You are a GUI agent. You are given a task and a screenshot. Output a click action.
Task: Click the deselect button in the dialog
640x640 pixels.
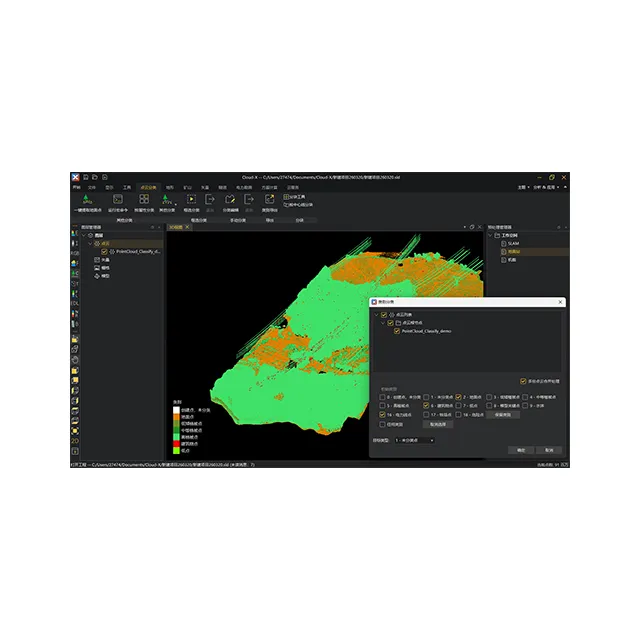pyautogui.click(x=438, y=424)
